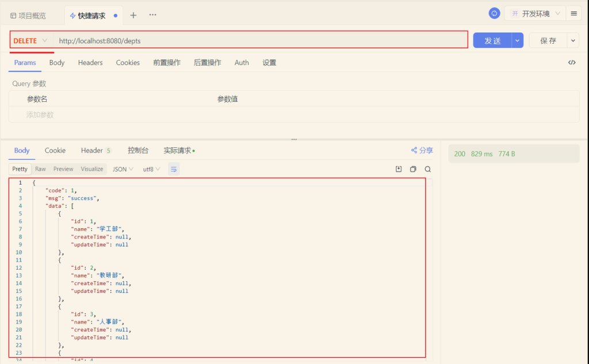Click the search icon in response panel
Screen dimensions: 589x364
(x=427, y=169)
